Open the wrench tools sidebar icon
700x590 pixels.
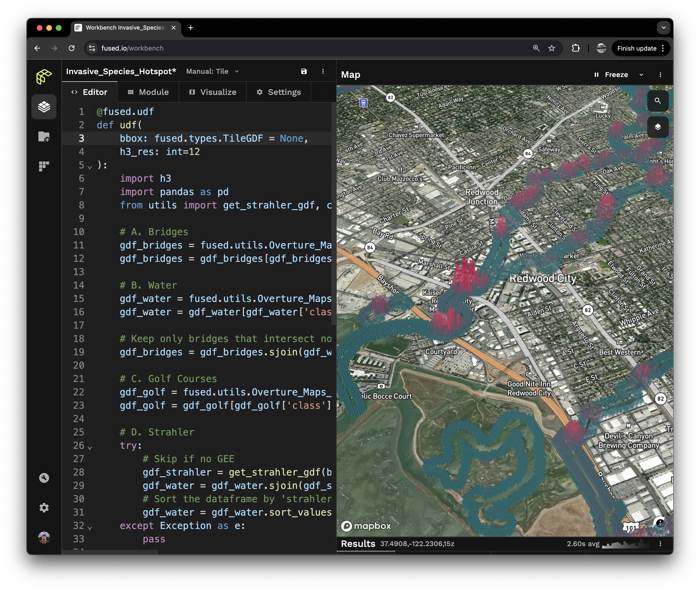click(x=44, y=478)
